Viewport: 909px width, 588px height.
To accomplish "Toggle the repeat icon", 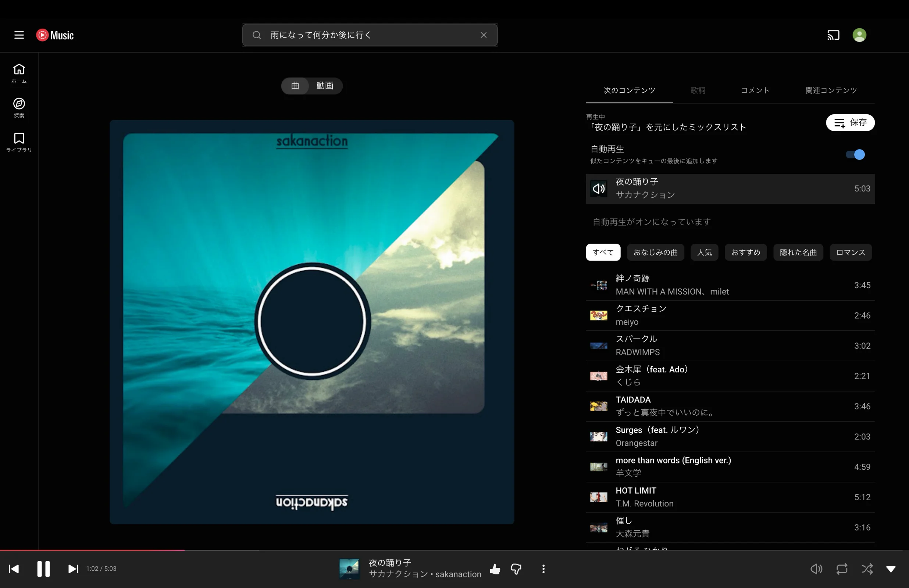I will pyautogui.click(x=842, y=569).
